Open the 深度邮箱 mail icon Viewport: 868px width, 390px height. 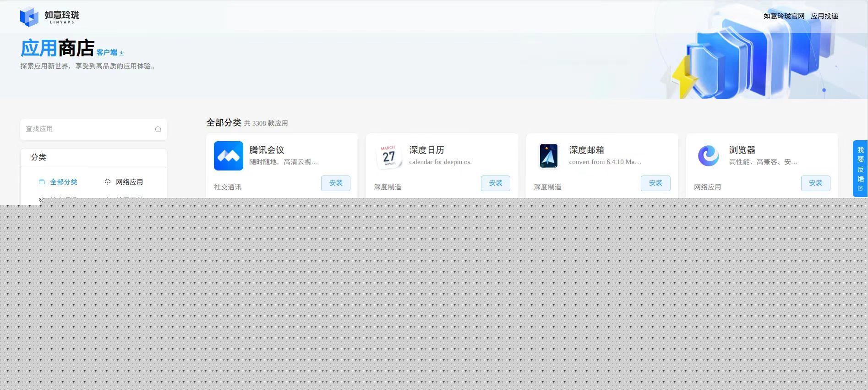coord(548,156)
